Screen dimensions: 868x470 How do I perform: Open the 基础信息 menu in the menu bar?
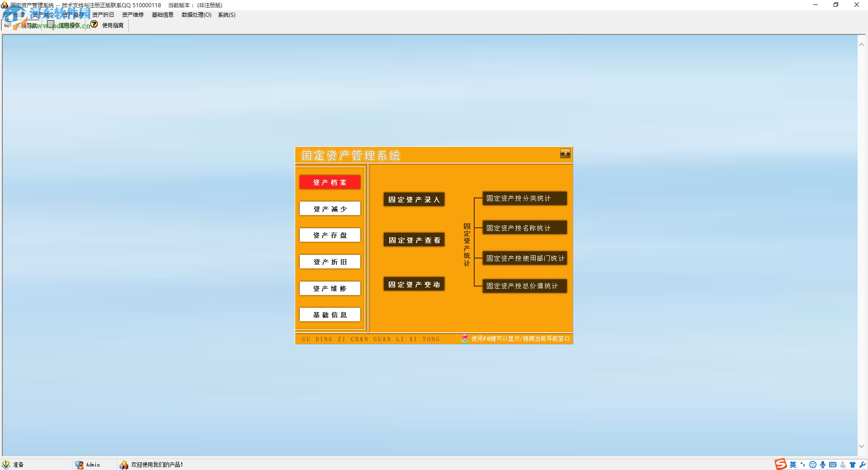[x=163, y=15]
